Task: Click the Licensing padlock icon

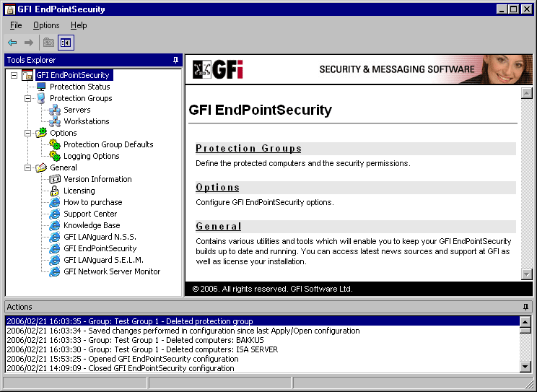Action: pos(55,191)
